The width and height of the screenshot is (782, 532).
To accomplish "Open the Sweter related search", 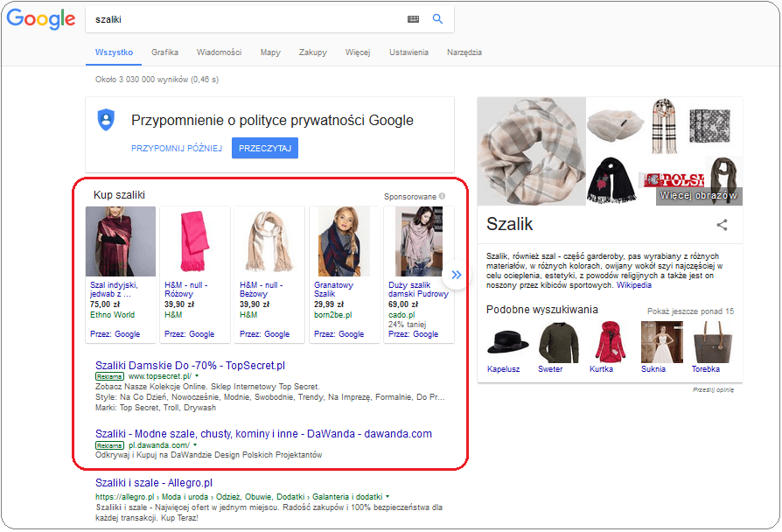I will coord(550,368).
